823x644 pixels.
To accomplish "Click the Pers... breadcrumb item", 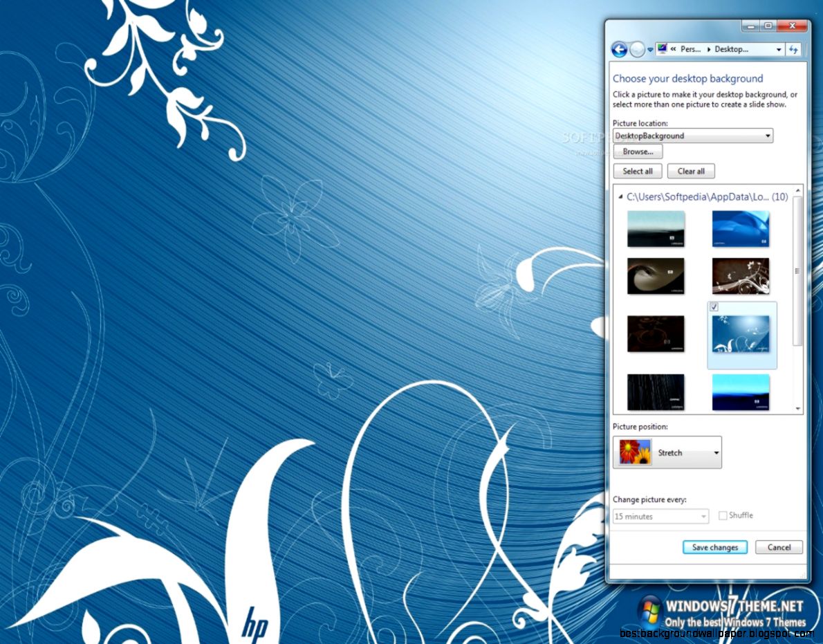I will click(x=690, y=49).
